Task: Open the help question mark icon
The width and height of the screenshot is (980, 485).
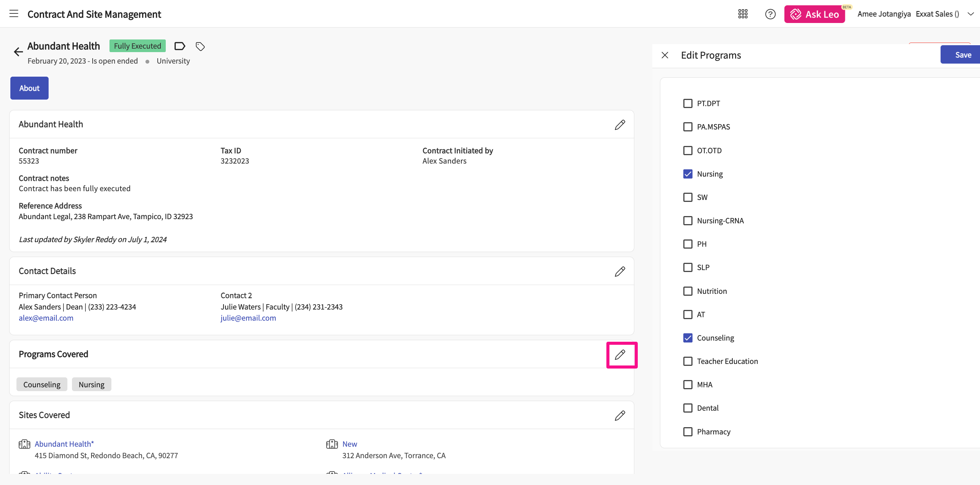Action: [770, 14]
